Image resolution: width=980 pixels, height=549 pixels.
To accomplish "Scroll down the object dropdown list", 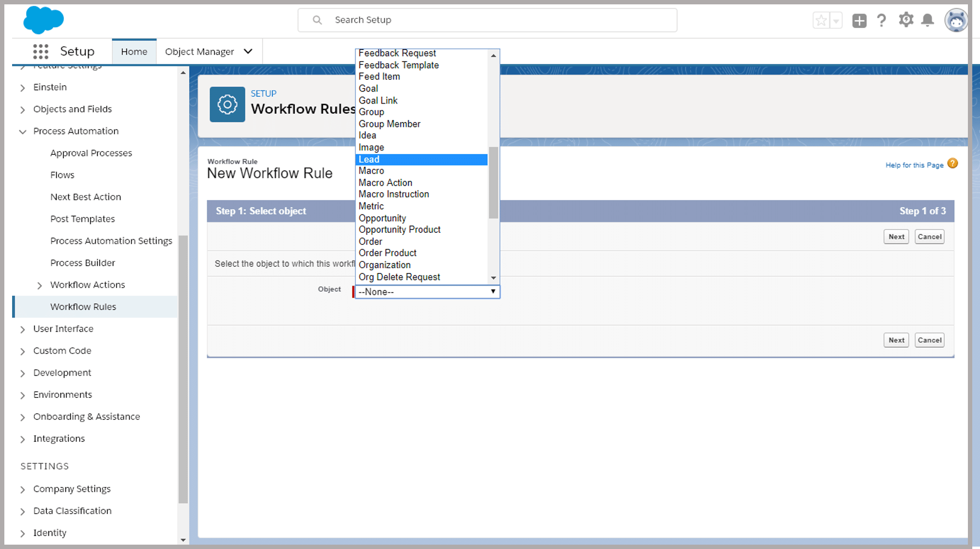I will coord(494,277).
